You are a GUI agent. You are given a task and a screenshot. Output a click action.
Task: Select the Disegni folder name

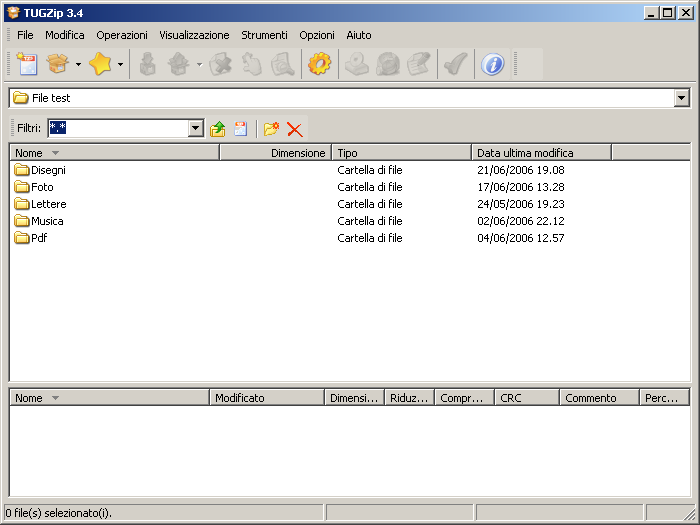point(48,170)
